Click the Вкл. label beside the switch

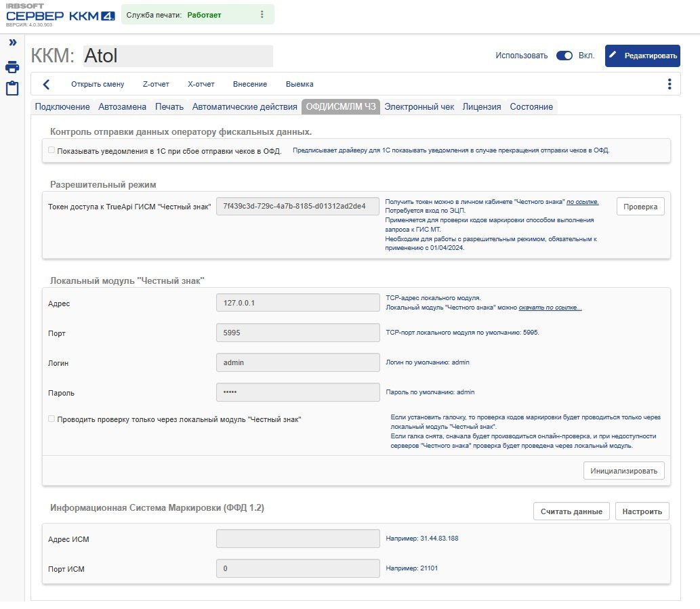click(x=587, y=56)
